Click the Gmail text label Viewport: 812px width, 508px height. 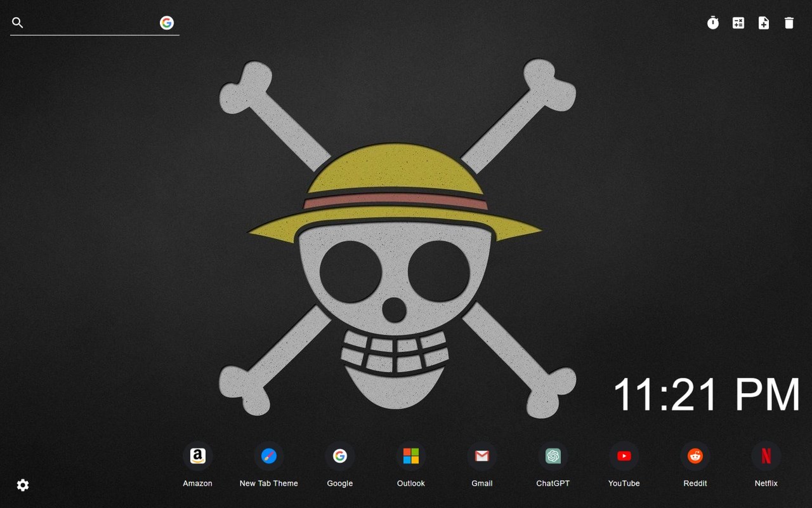tap(482, 483)
